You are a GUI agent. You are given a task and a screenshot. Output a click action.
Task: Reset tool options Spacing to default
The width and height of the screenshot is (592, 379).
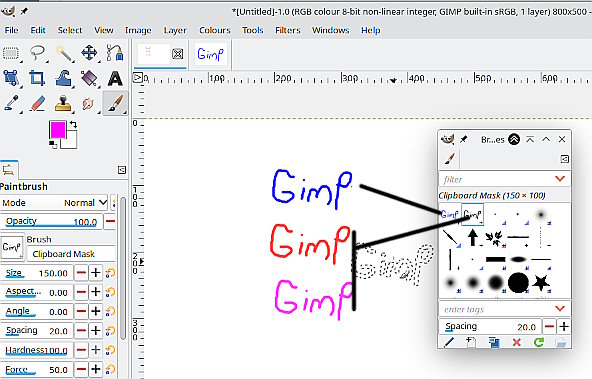(x=110, y=331)
